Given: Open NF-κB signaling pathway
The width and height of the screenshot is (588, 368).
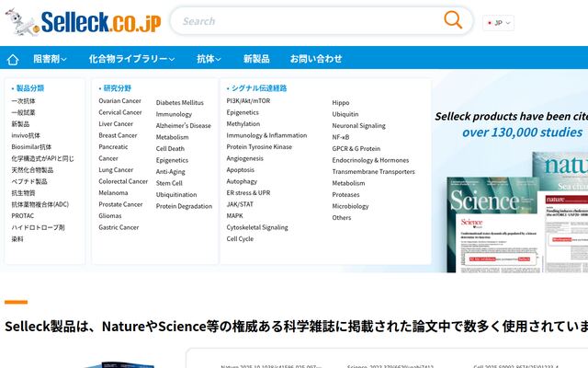Looking at the screenshot, I should click(341, 137).
